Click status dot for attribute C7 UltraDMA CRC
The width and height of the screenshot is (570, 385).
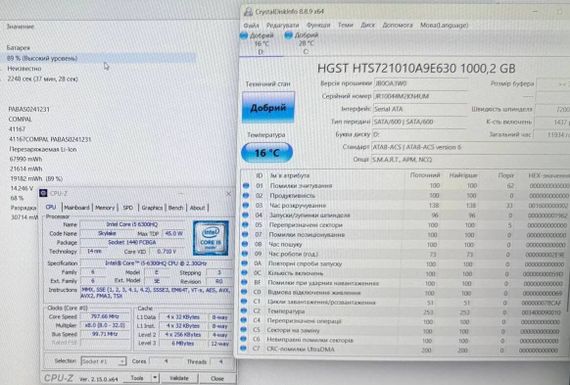point(244,349)
